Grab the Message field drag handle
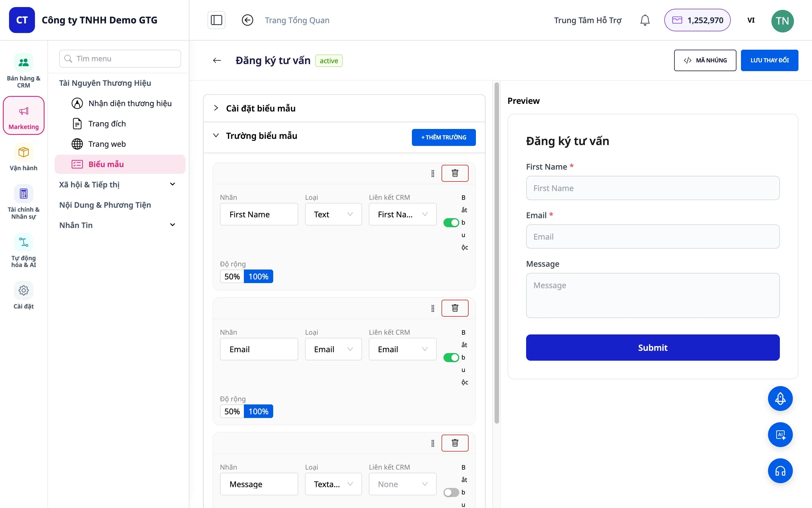Image resolution: width=812 pixels, height=508 pixels. tap(433, 443)
